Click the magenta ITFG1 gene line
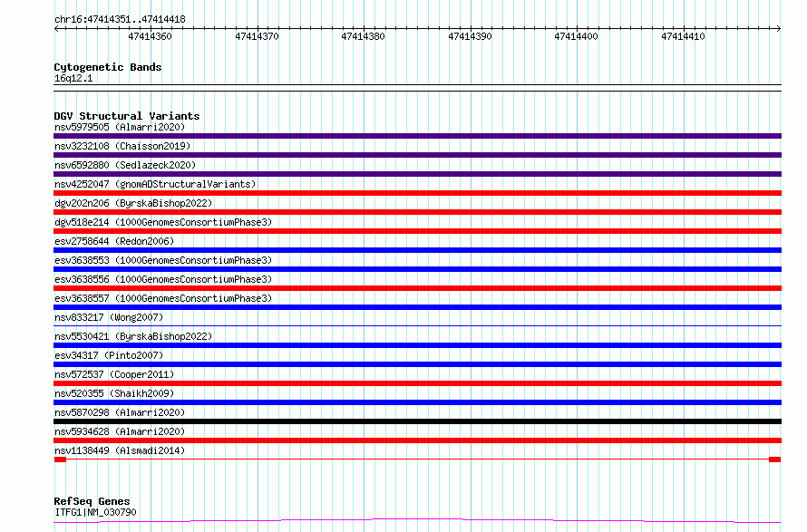The width and height of the screenshot is (807, 532). coord(417,521)
